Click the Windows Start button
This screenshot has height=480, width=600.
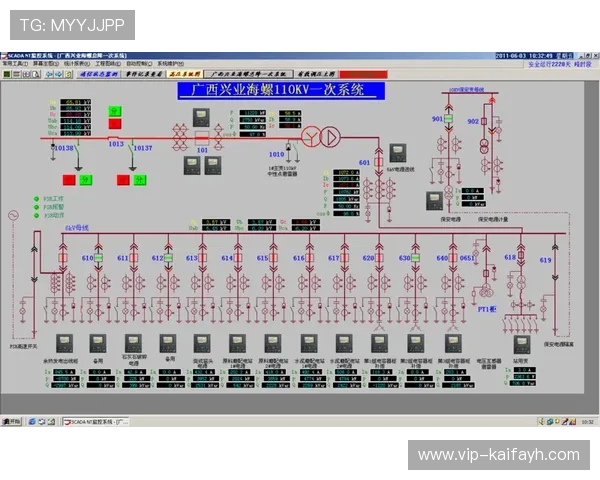14,423
